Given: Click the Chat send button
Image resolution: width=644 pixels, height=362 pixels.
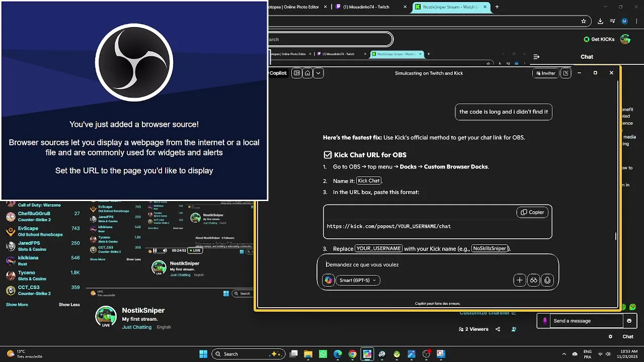Looking at the screenshot, I should click(x=628, y=337).
